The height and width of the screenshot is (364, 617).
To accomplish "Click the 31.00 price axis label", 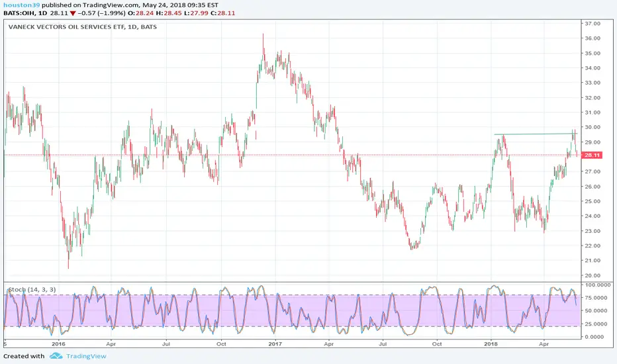I will point(593,112).
